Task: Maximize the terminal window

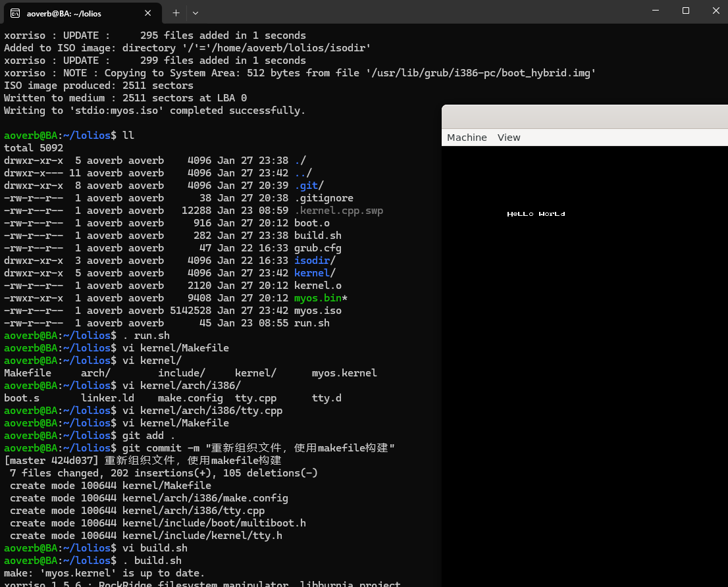Action: coord(685,11)
